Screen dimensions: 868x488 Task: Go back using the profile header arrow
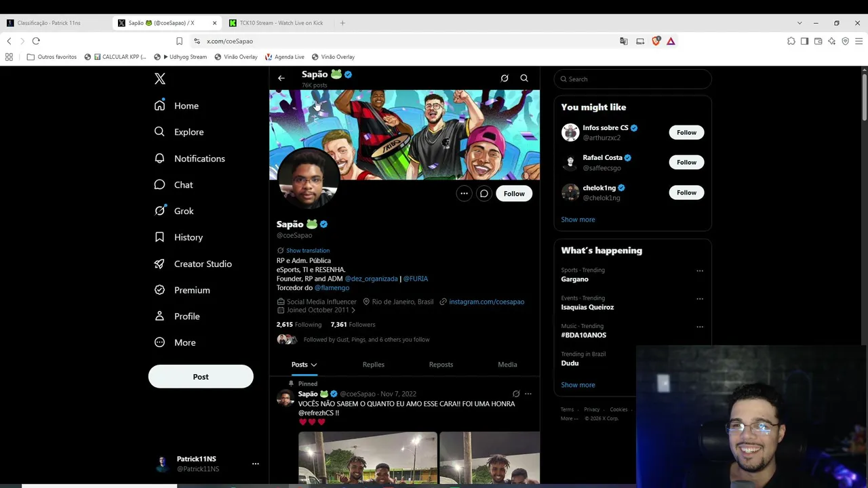(281, 78)
